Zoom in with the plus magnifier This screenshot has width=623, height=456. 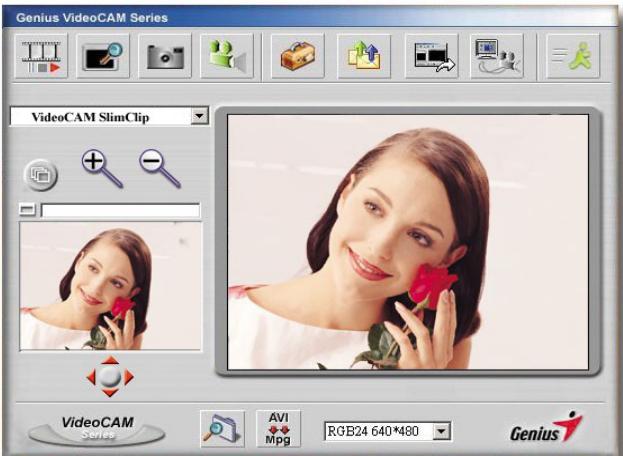click(102, 168)
